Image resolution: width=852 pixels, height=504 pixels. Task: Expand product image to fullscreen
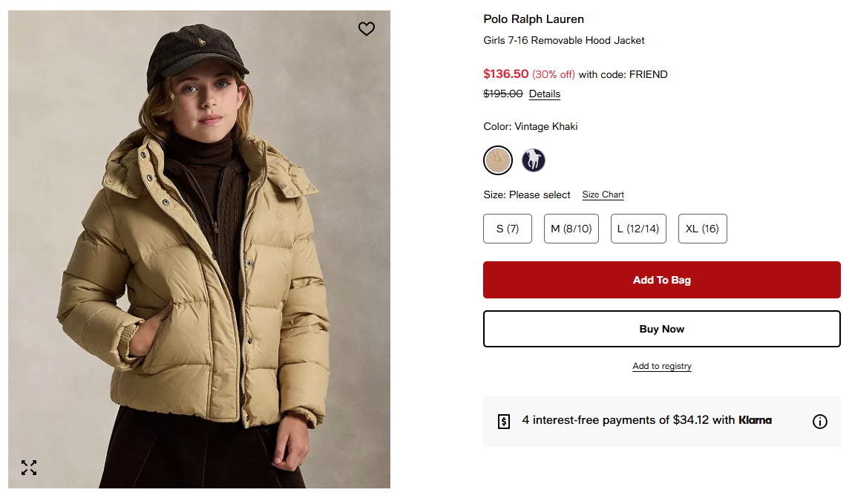pyautogui.click(x=29, y=468)
